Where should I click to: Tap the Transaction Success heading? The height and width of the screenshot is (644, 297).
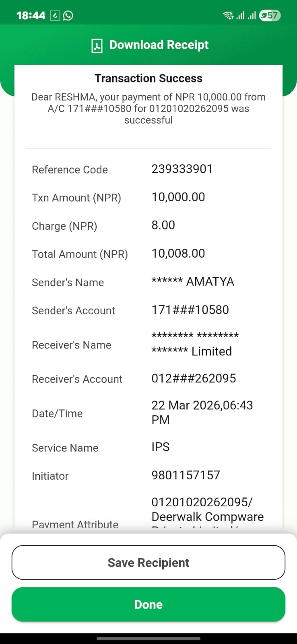click(148, 78)
